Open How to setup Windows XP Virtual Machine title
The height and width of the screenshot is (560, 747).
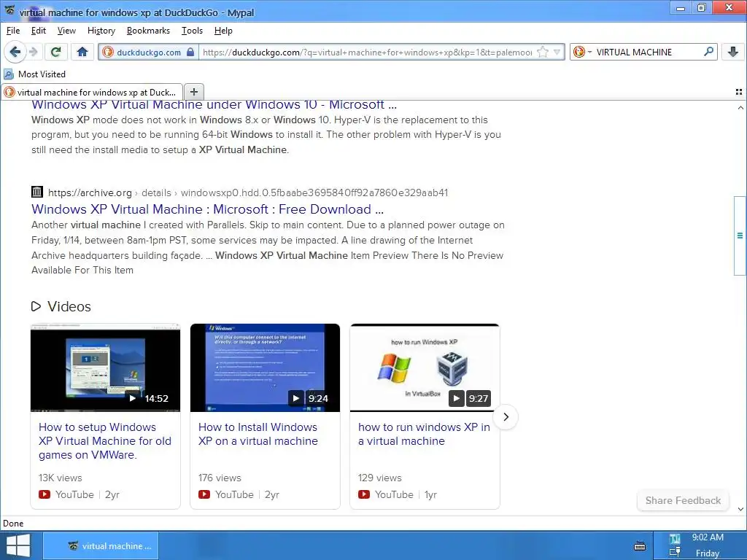pos(105,441)
